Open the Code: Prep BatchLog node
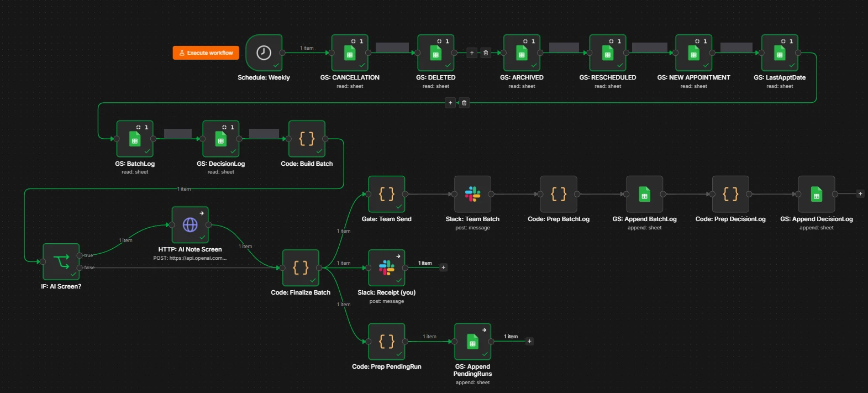 559,194
